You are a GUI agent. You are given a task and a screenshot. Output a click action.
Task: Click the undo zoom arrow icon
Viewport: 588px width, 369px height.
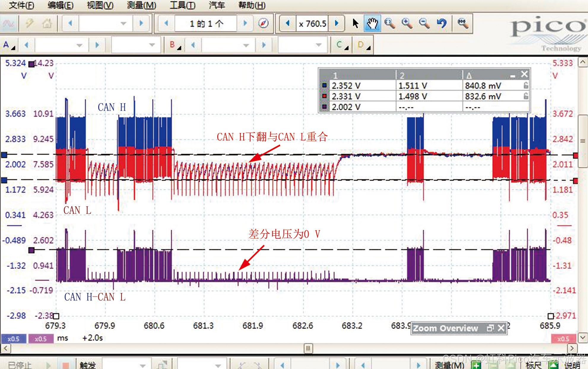(x=441, y=23)
